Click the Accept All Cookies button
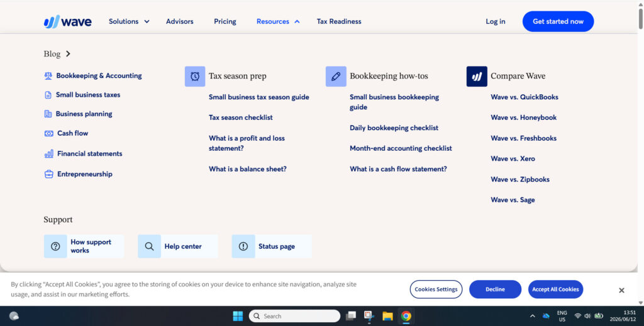The image size is (644, 326). point(556,290)
